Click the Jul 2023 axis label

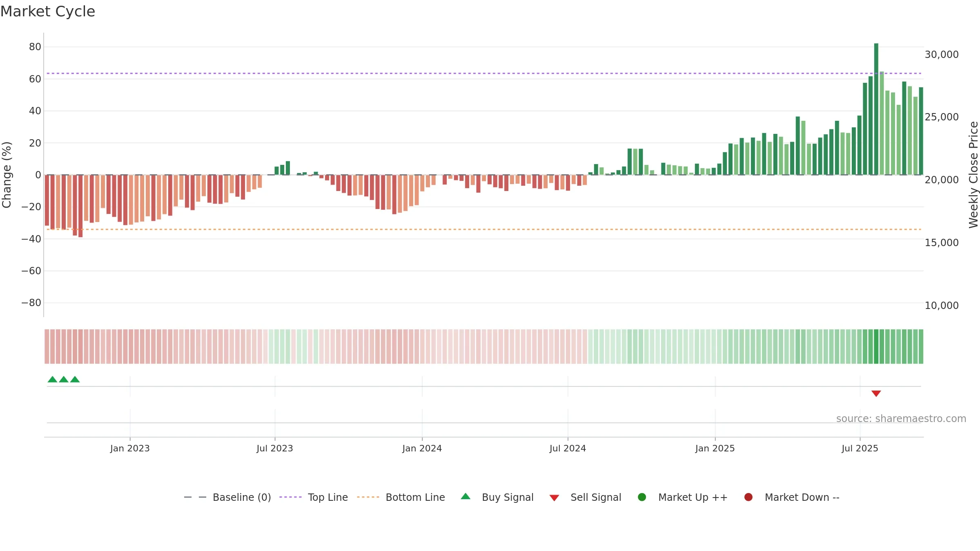pos(275,449)
